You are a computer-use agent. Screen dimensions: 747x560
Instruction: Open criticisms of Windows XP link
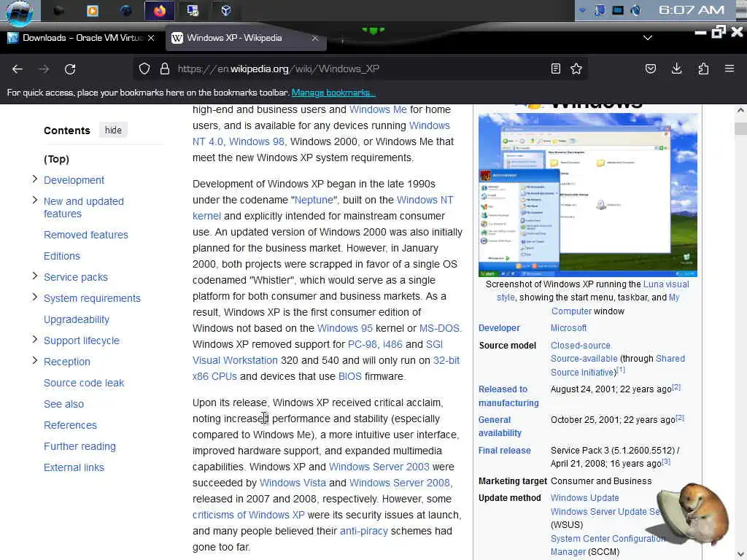tap(248, 515)
